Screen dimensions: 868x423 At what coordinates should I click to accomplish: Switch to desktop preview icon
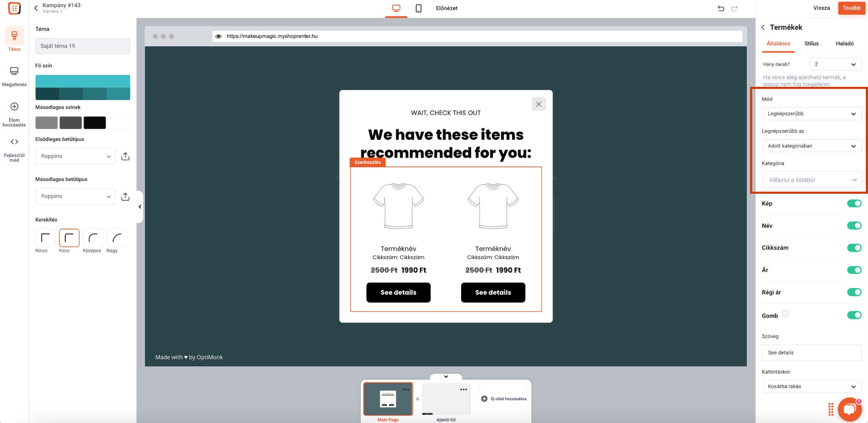click(x=396, y=8)
